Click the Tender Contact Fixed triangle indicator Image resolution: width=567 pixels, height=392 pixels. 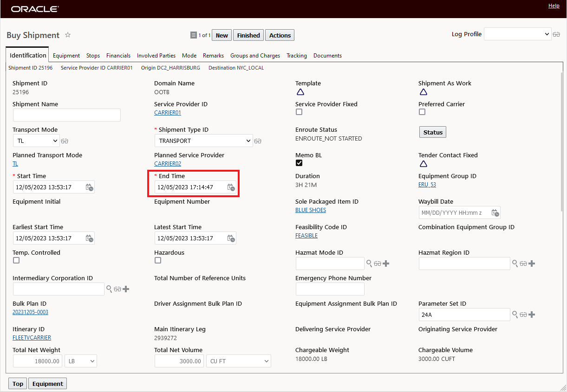423,164
